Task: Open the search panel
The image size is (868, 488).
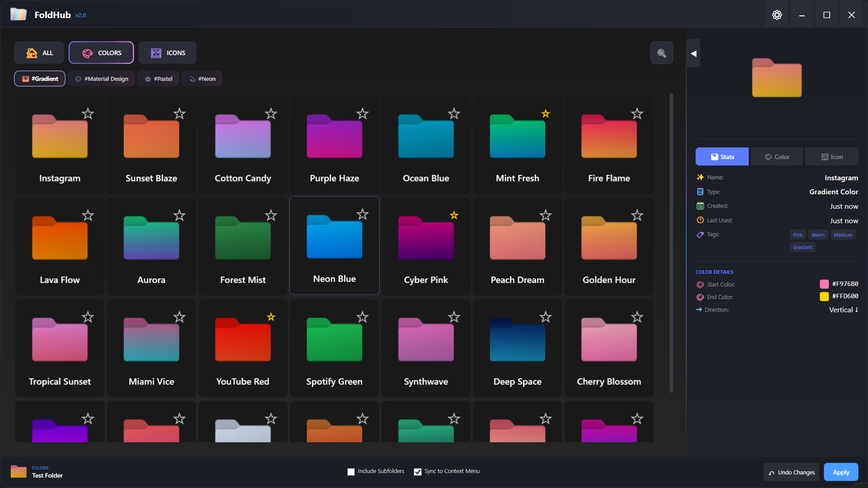Action: pos(661,53)
